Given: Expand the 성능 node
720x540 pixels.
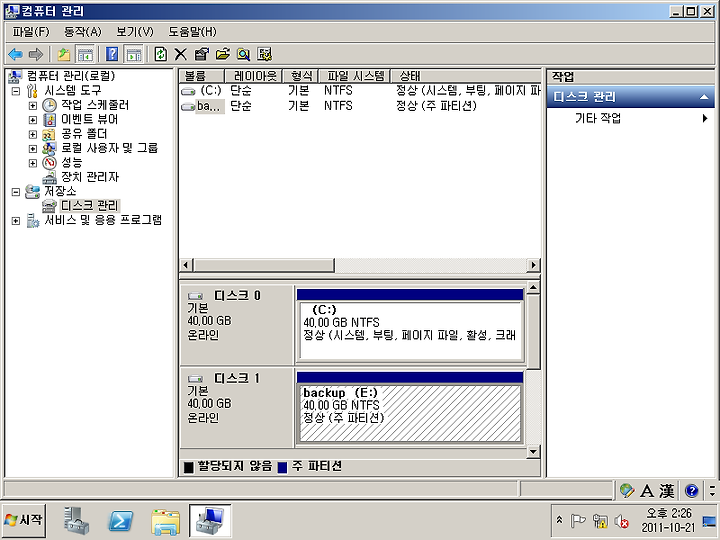Looking at the screenshot, I should coord(33,163).
